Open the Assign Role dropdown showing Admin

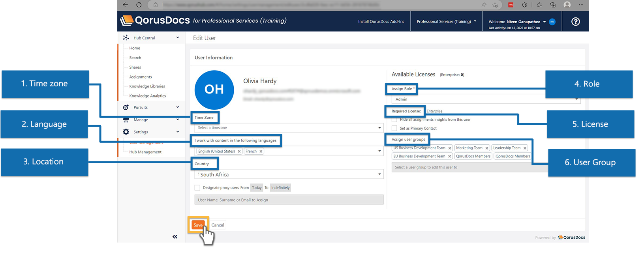click(486, 99)
